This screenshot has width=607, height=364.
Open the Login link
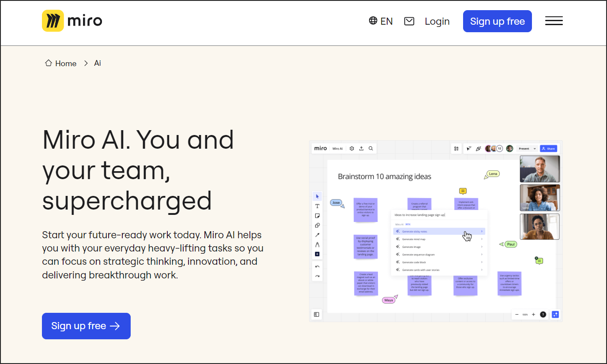point(437,21)
